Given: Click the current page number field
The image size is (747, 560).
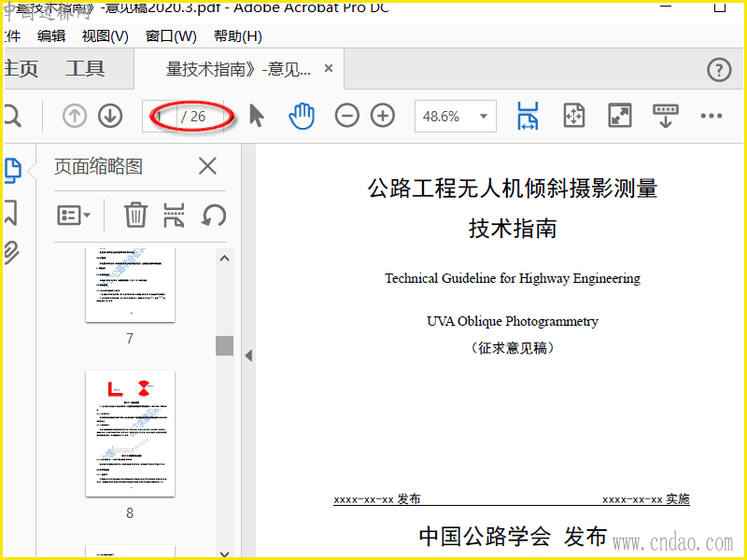Looking at the screenshot, I should (160, 116).
